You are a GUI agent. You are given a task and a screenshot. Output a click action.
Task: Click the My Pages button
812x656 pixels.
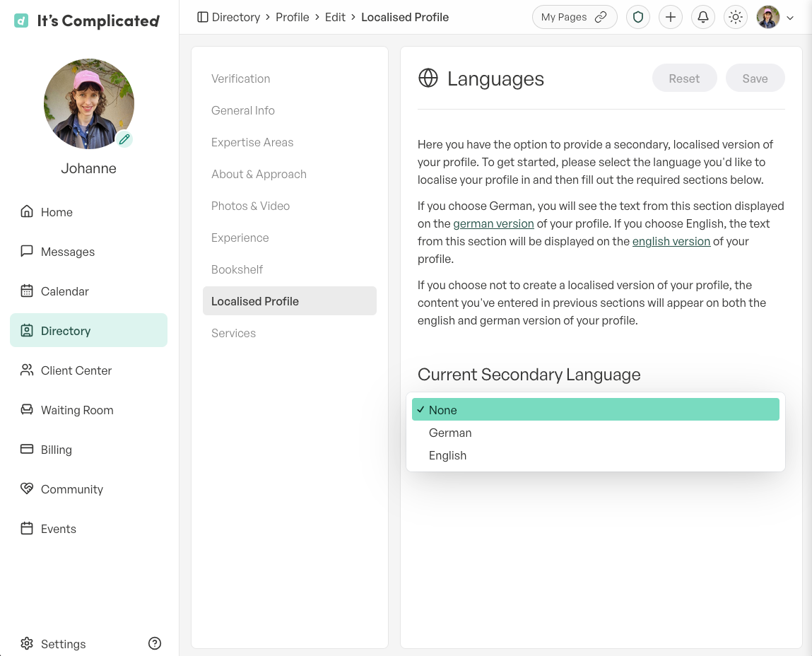575,17
